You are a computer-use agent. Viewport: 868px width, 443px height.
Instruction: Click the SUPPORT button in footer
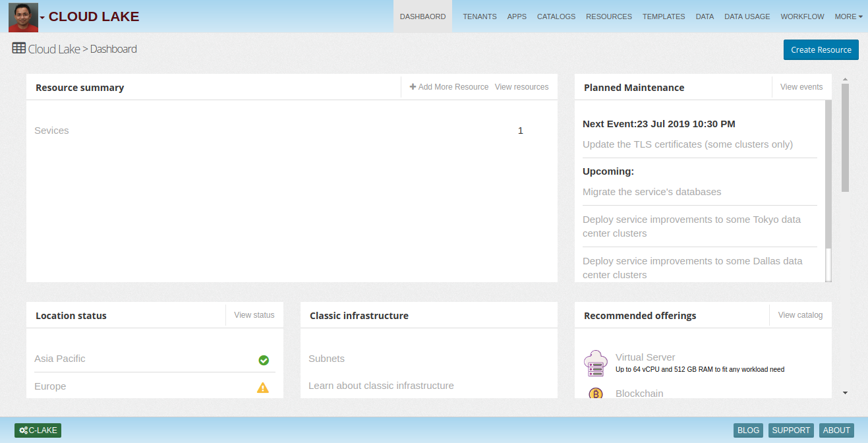[x=791, y=430]
